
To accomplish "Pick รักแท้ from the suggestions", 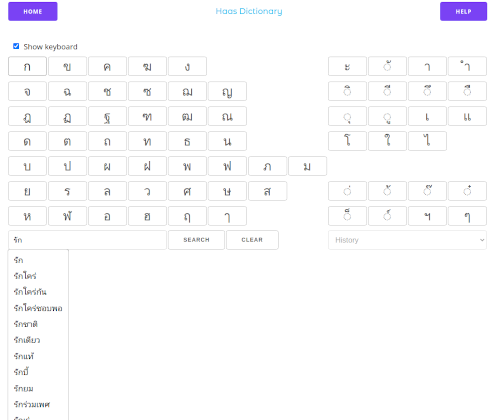I will point(24,356).
